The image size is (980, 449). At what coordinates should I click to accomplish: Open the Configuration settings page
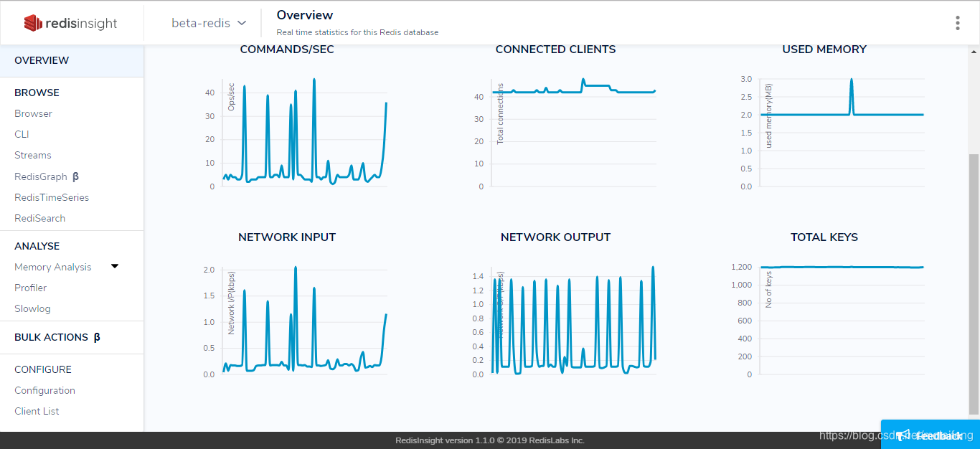44,390
